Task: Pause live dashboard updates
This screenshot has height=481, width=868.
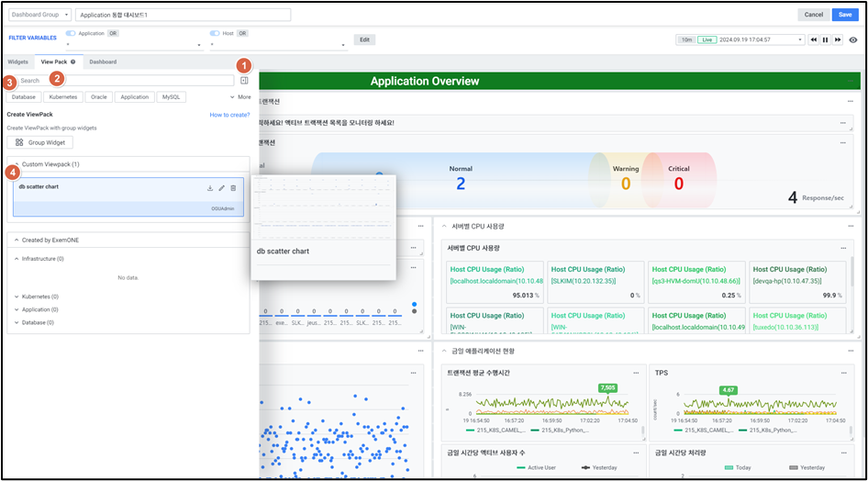Action: tap(825, 40)
